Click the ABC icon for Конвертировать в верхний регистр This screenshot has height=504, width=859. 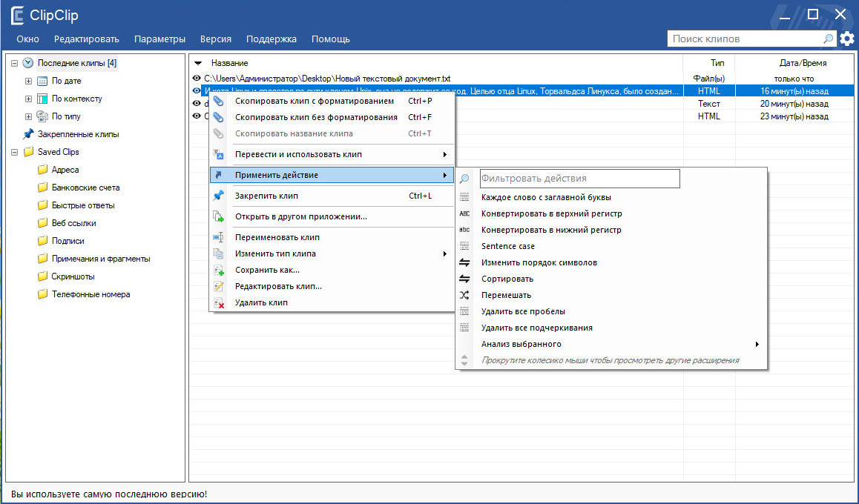tap(464, 213)
